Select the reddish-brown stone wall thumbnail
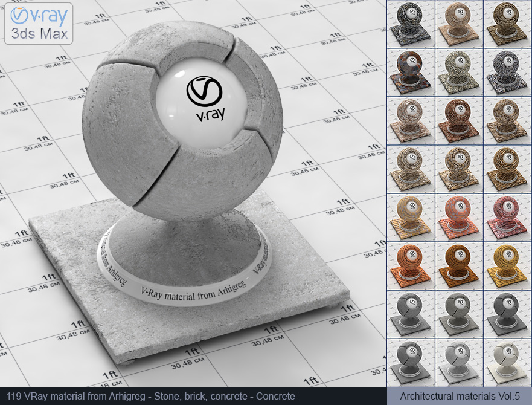The height and width of the screenshot is (405, 532). pyautogui.click(x=459, y=121)
